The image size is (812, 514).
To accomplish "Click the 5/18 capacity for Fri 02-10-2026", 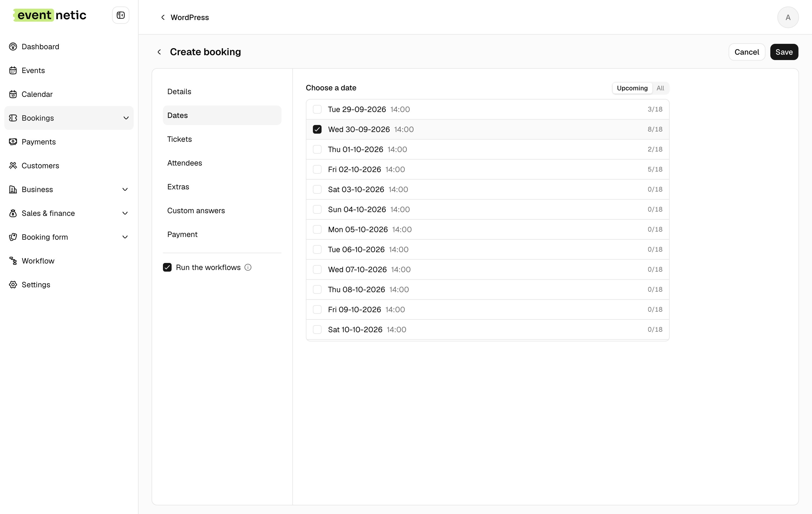I will coord(655,169).
